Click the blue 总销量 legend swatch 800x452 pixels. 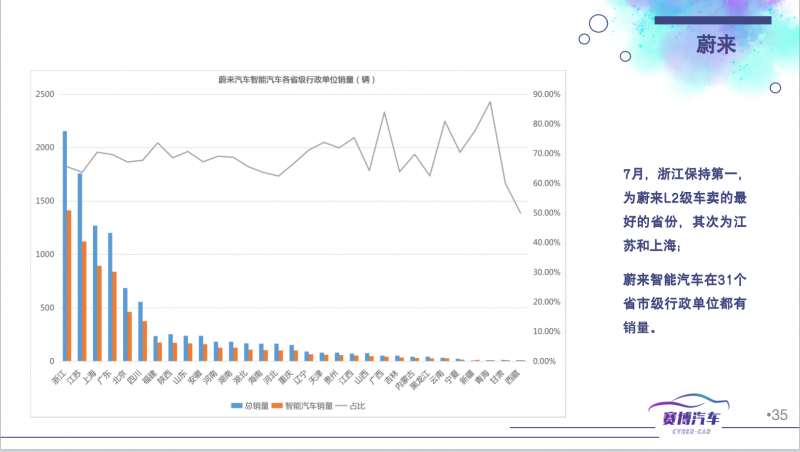click(236, 406)
